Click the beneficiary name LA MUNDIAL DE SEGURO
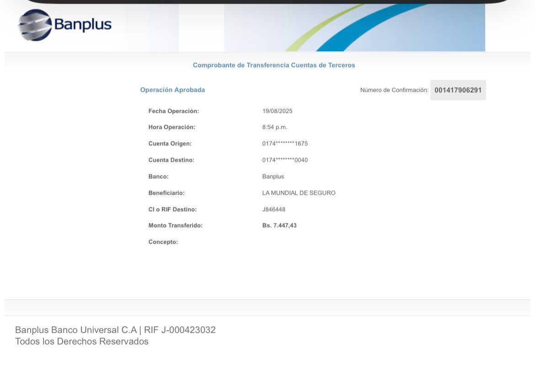 [299, 193]
